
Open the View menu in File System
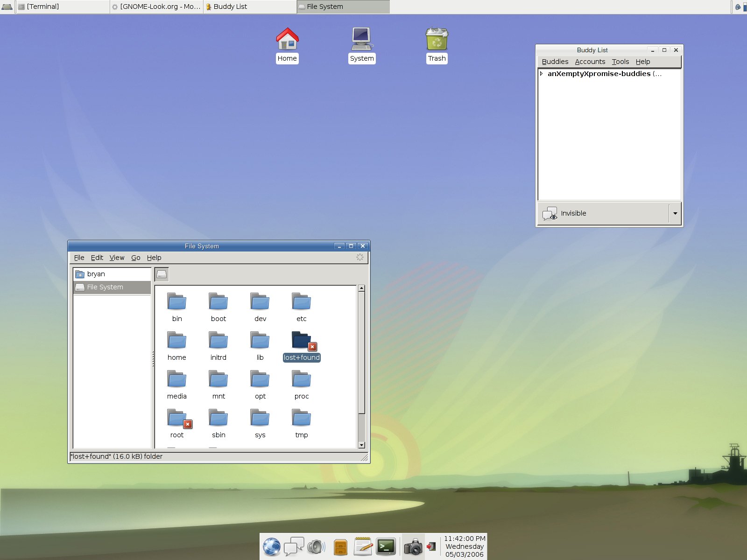[117, 258]
